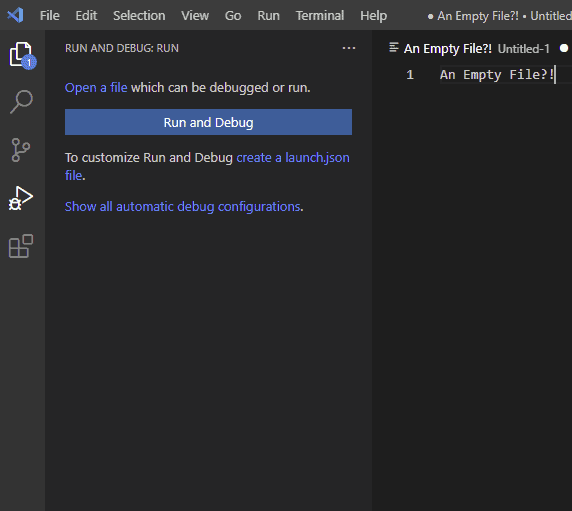Open the Edit menu
Viewport: 572px width, 511px height.
[86, 16]
